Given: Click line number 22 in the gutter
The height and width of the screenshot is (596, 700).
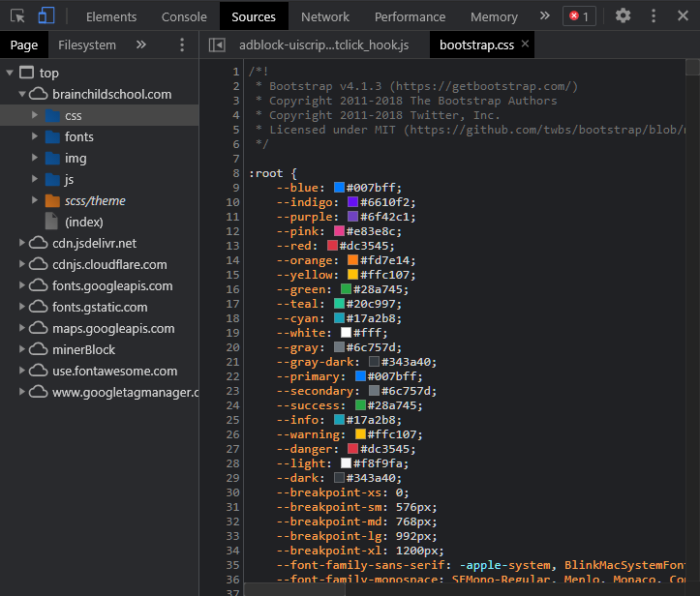Looking at the screenshot, I should 232,376.
